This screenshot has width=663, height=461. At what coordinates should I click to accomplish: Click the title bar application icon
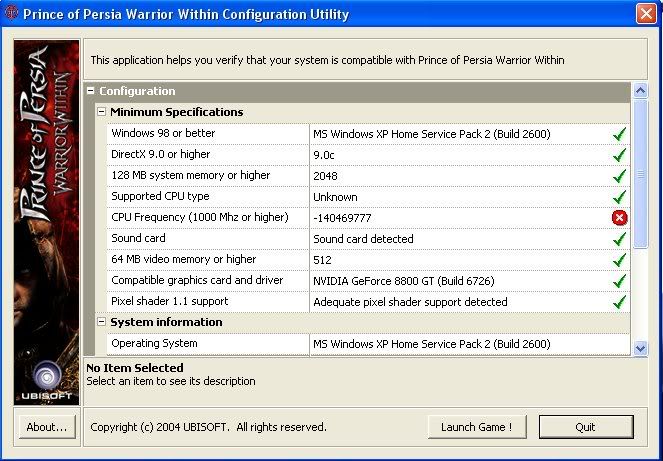coord(11,13)
